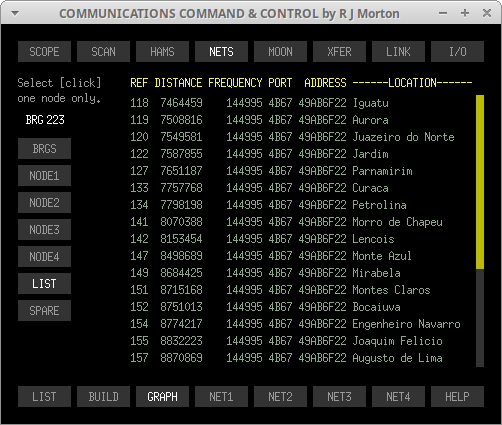This screenshot has width=502, height=425.
Task: Select node row 141 Morro de Chapeu
Action: (x=286, y=222)
